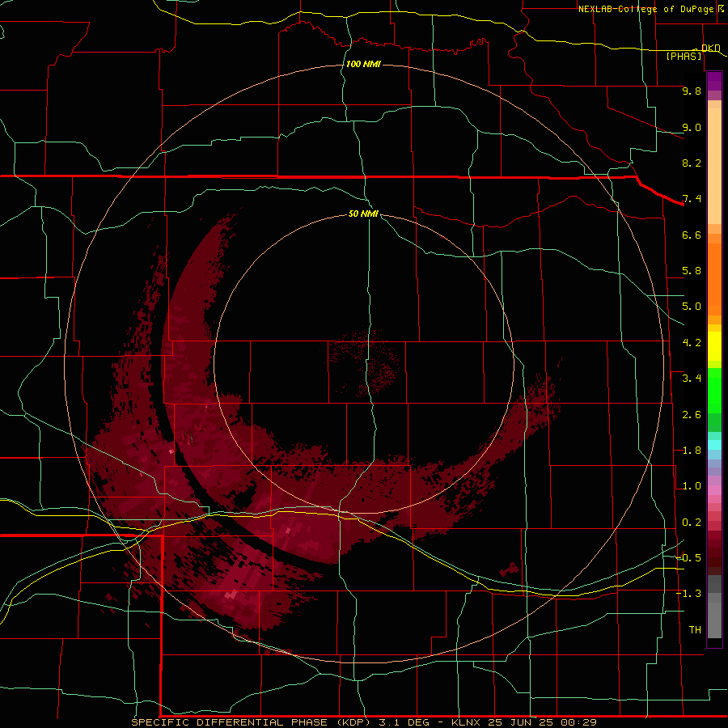Select the 5.8 scale value
728x728 pixels.
click(x=692, y=271)
